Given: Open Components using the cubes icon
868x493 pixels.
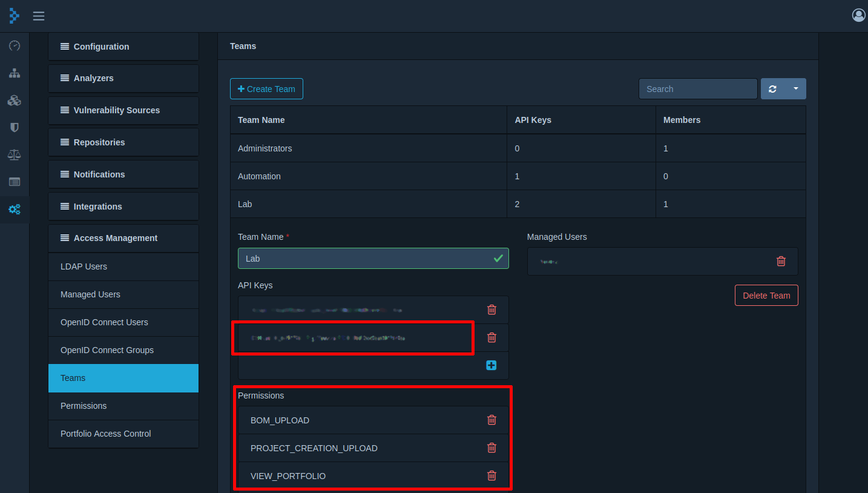Looking at the screenshot, I should (x=14, y=100).
